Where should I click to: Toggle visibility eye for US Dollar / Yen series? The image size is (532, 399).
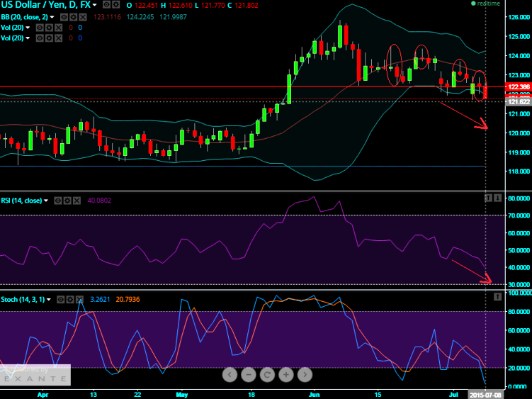[x=106, y=5]
